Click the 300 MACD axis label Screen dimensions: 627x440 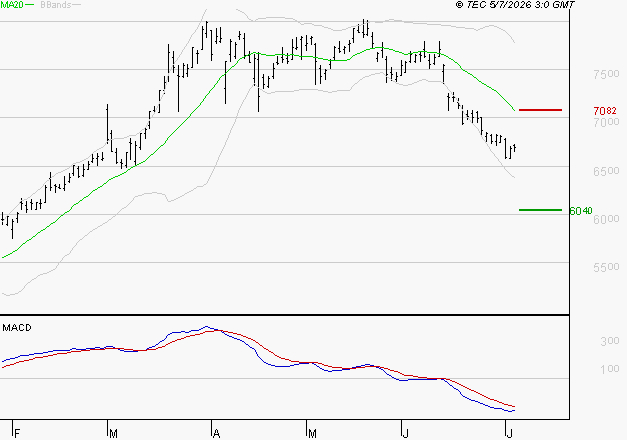click(610, 341)
